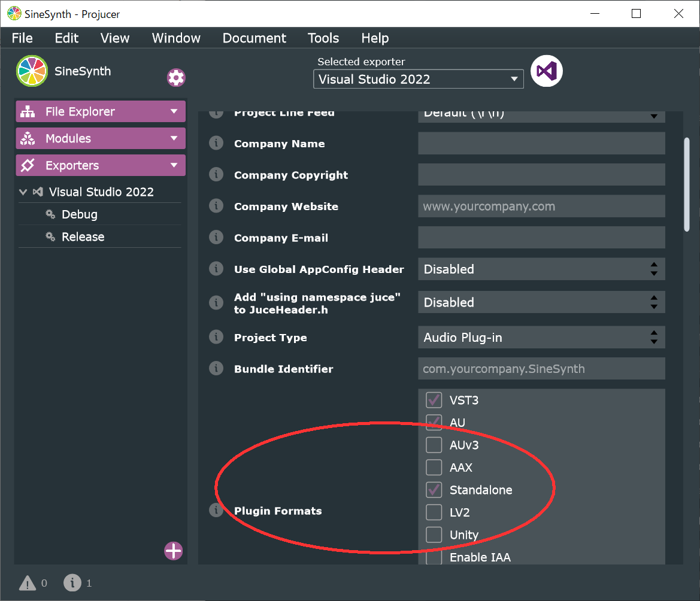Screen dimensions: 700x601
Task: Click the Company Copyright input field
Action: (541, 174)
